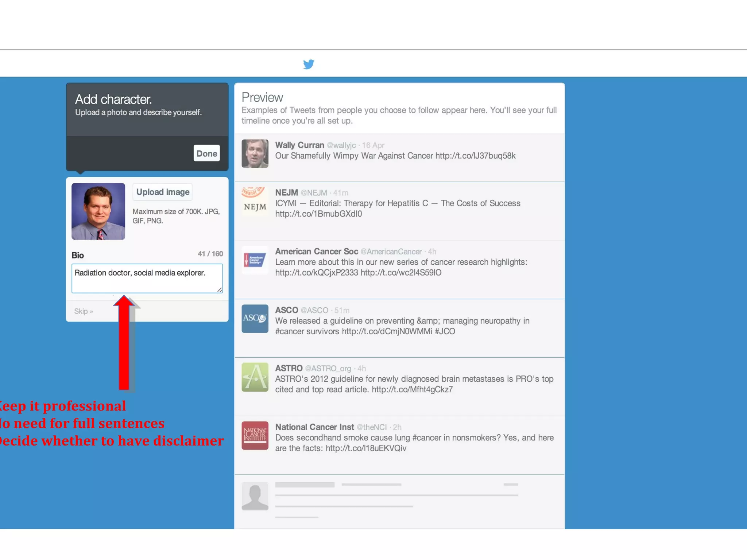Viewport: 747px width, 560px height.
Task: Click the @AmericanCancer handle
Action: tap(391, 252)
